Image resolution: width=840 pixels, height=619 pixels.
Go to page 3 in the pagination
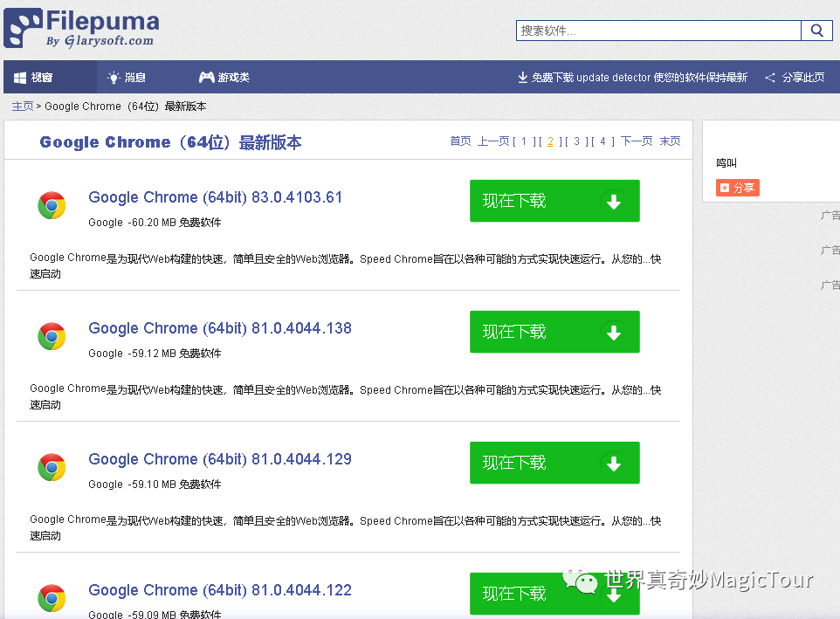[576, 141]
